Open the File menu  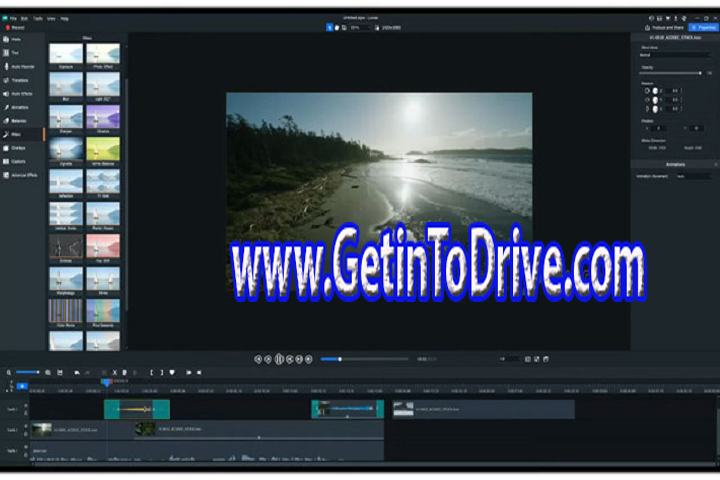click(13, 18)
